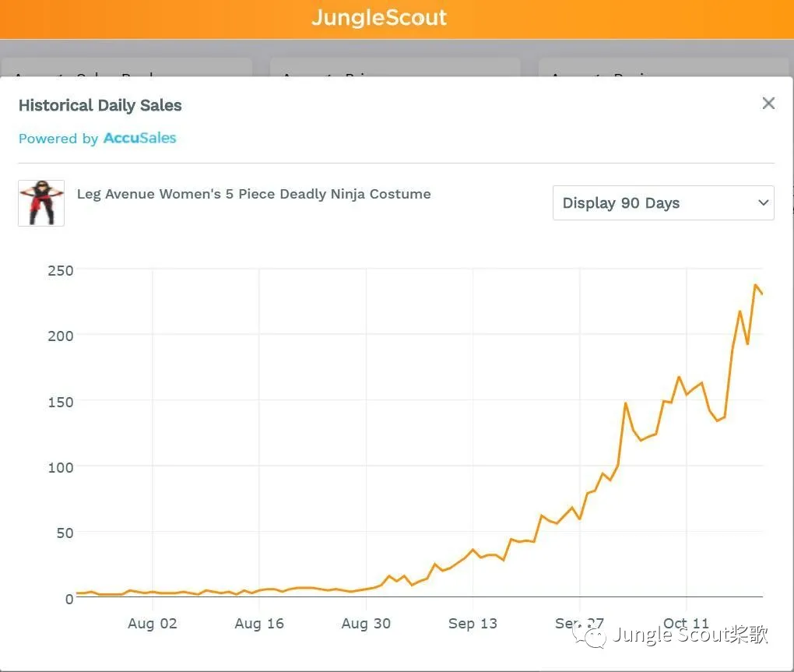Screen dimensions: 794x672
Task: Click the Aug 02 axis label
Action: pos(153,624)
